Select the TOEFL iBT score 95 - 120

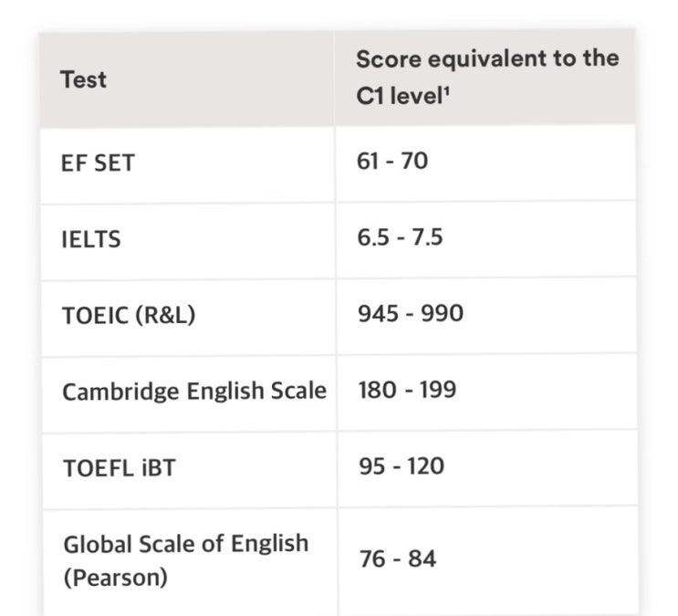402,466
